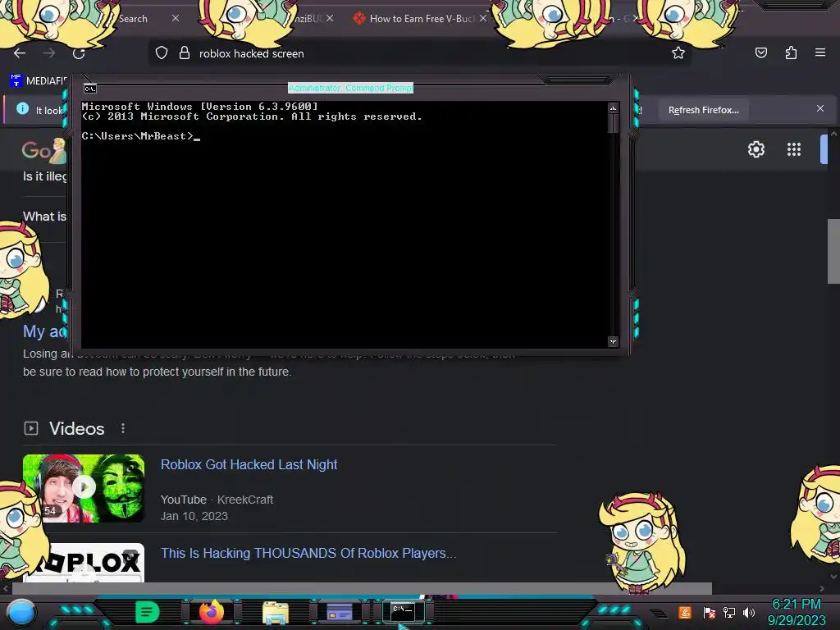This screenshot has width=840, height=630.
Task: Open Google quick settings gear
Action: 756,149
